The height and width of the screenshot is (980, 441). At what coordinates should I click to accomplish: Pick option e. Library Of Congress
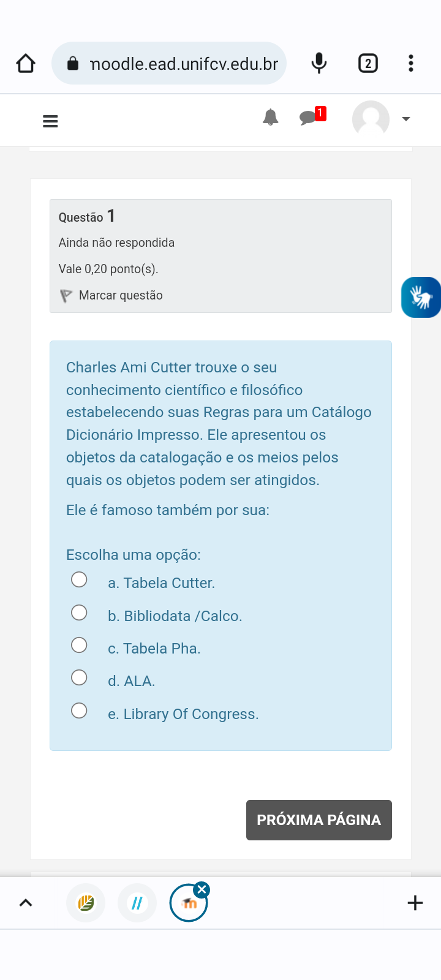coord(79,710)
